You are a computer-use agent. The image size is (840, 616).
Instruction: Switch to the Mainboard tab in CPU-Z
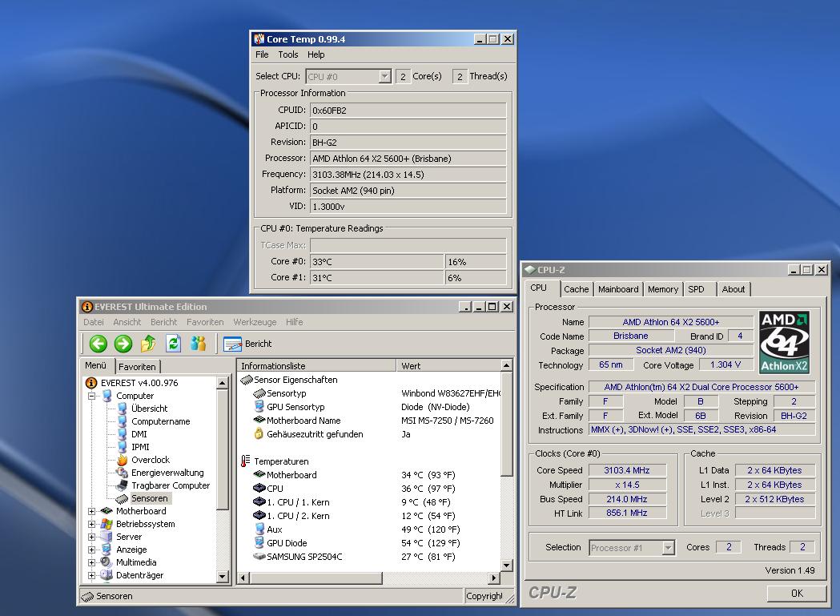618,289
